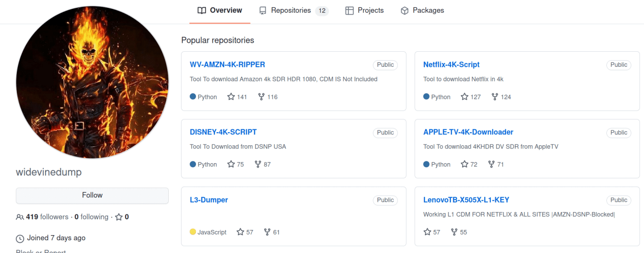The width and height of the screenshot is (644, 253).
Task: Open the Projects tab
Action: click(364, 10)
